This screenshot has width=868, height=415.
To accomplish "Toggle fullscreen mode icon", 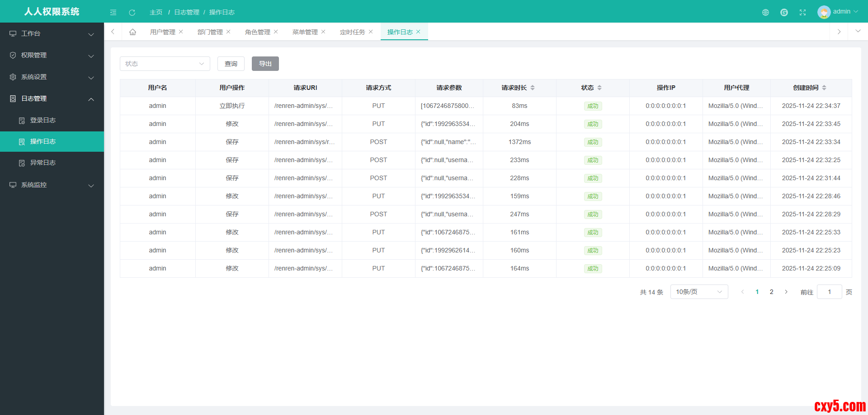I will pyautogui.click(x=802, y=12).
